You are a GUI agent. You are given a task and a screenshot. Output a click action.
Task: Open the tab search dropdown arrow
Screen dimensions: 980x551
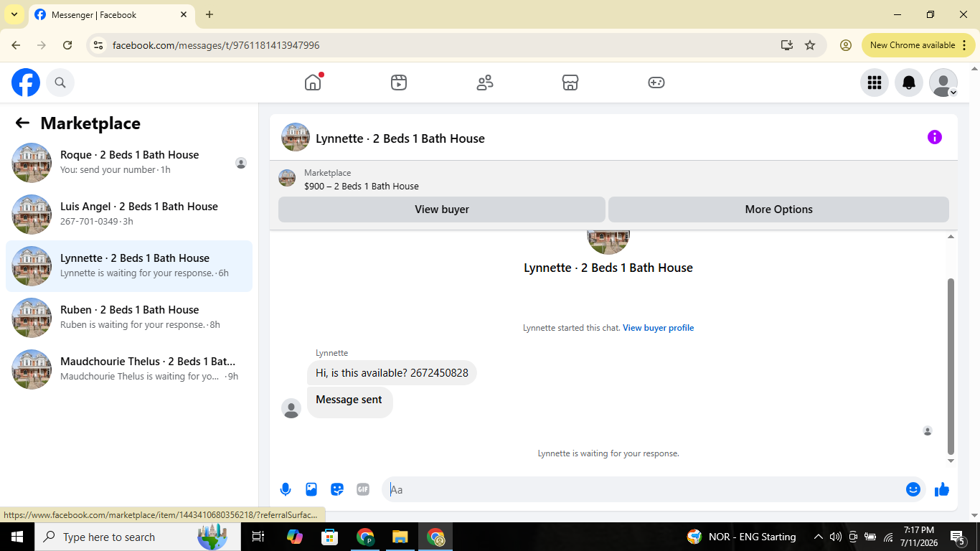[x=14, y=14]
